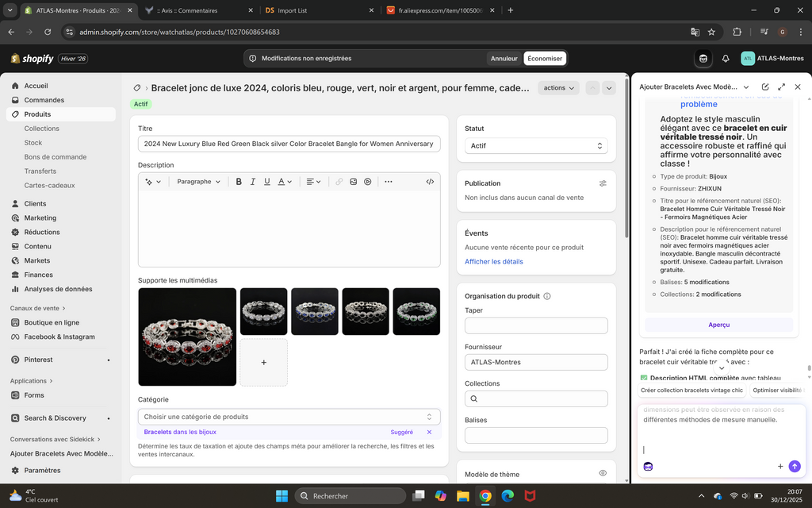This screenshot has height=508, width=812.
Task: Send message with purple arrow in Sidekick
Action: point(795,466)
